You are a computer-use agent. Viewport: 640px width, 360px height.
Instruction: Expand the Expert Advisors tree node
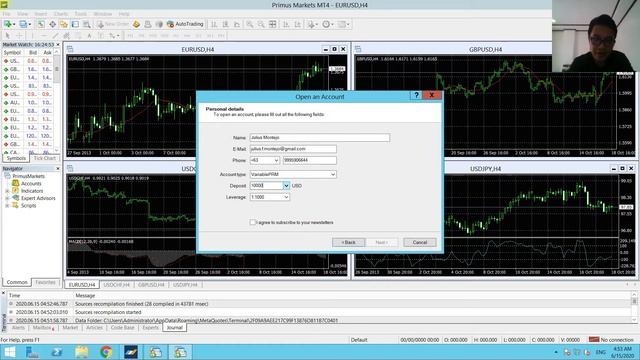click(x=7, y=198)
